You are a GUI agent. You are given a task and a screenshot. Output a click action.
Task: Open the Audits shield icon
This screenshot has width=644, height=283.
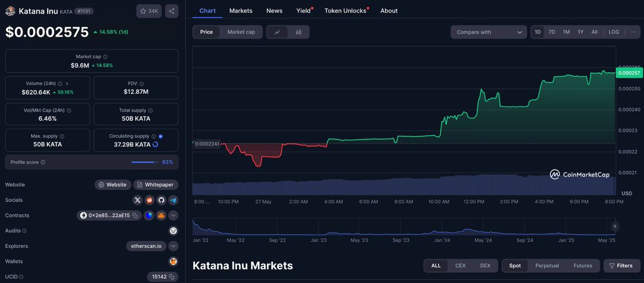(173, 231)
